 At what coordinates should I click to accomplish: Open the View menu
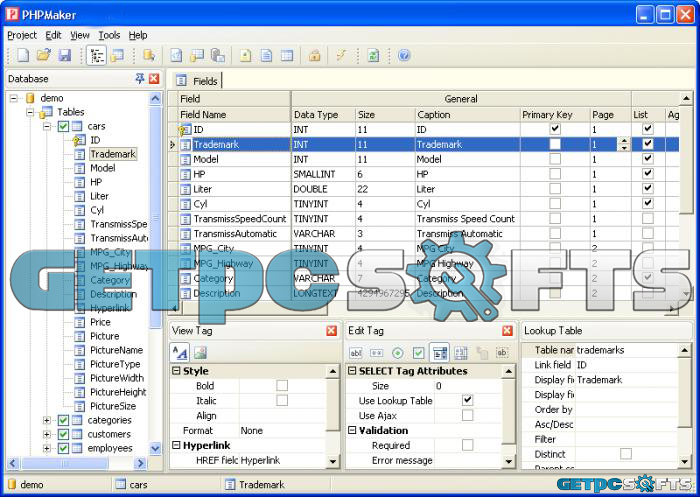pyautogui.click(x=80, y=35)
